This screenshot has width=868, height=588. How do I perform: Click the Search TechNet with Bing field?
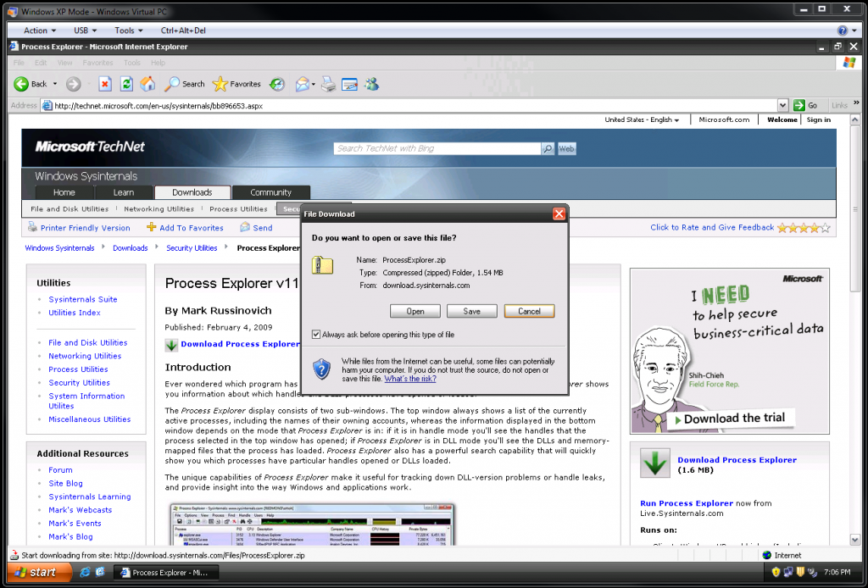tap(437, 148)
